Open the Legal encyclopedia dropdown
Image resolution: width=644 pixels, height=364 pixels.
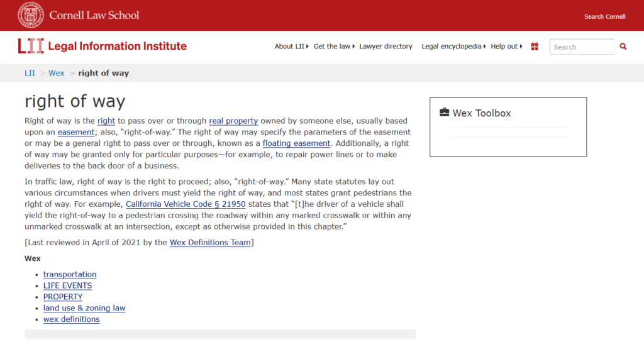pos(453,47)
